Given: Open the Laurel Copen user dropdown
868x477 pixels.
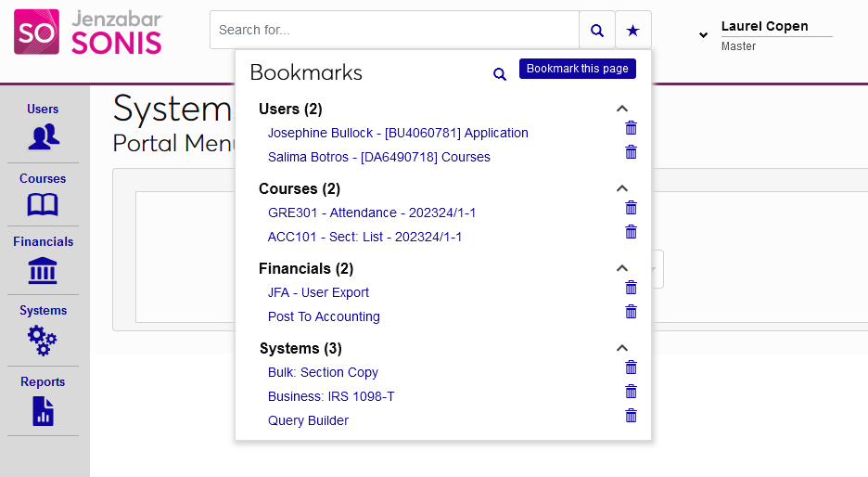Looking at the screenshot, I should coord(703,35).
